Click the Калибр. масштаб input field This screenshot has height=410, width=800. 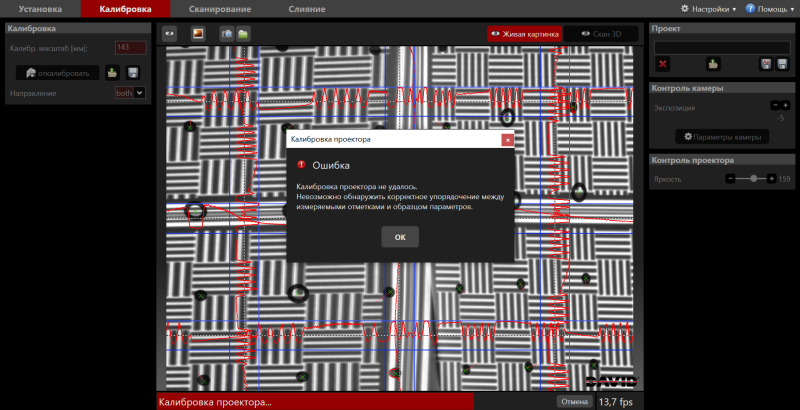130,47
